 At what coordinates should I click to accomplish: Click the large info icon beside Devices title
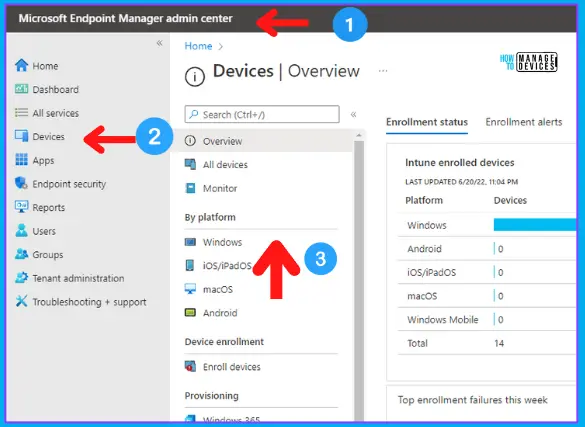click(195, 77)
